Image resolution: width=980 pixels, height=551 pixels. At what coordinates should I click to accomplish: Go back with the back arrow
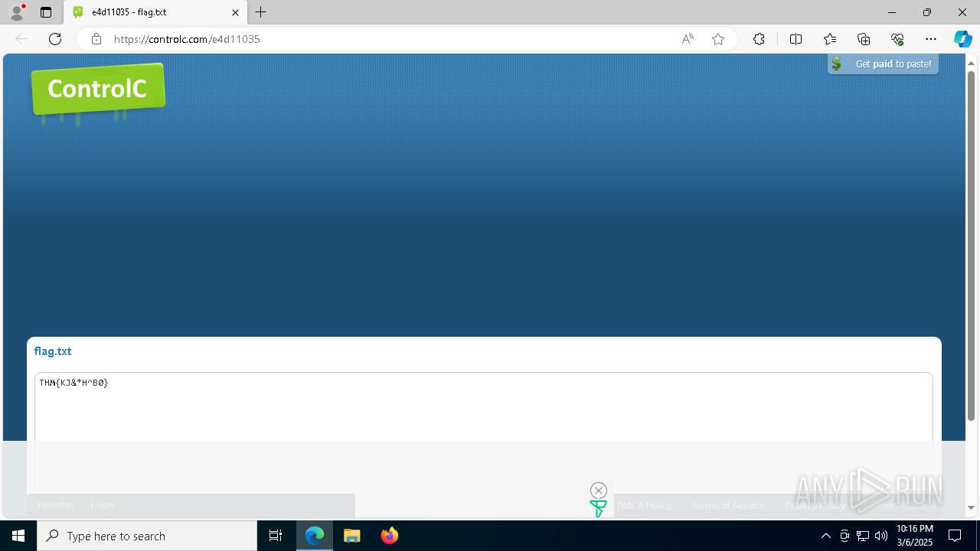pos(21,39)
